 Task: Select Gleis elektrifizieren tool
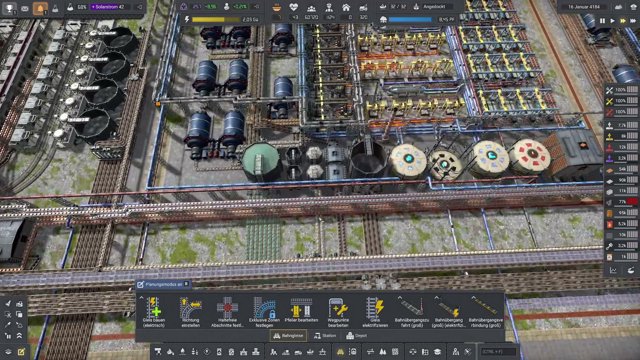point(375,312)
